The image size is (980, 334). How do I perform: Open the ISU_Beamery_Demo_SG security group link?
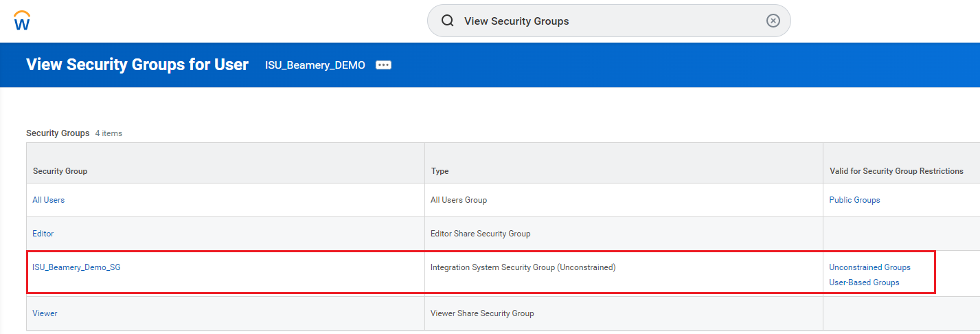tap(76, 267)
